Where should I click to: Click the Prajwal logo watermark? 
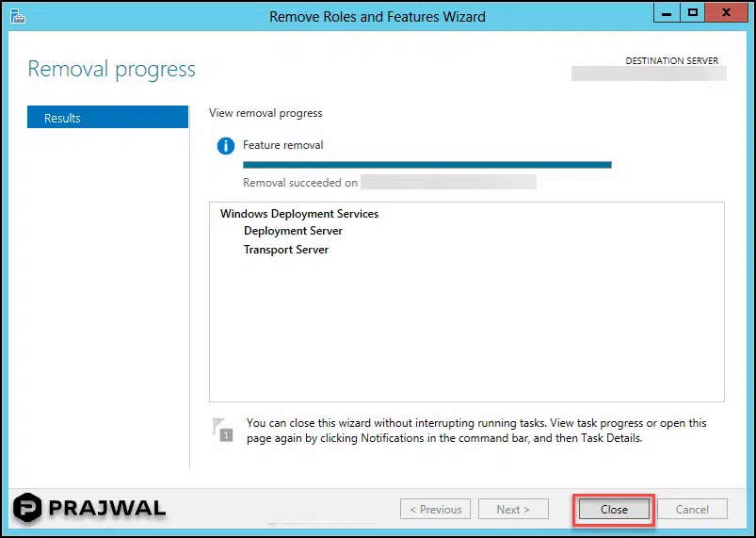click(x=89, y=508)
